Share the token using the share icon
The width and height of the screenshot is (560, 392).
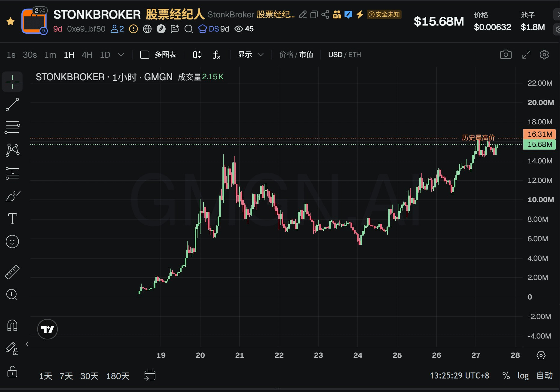[325, 14]
